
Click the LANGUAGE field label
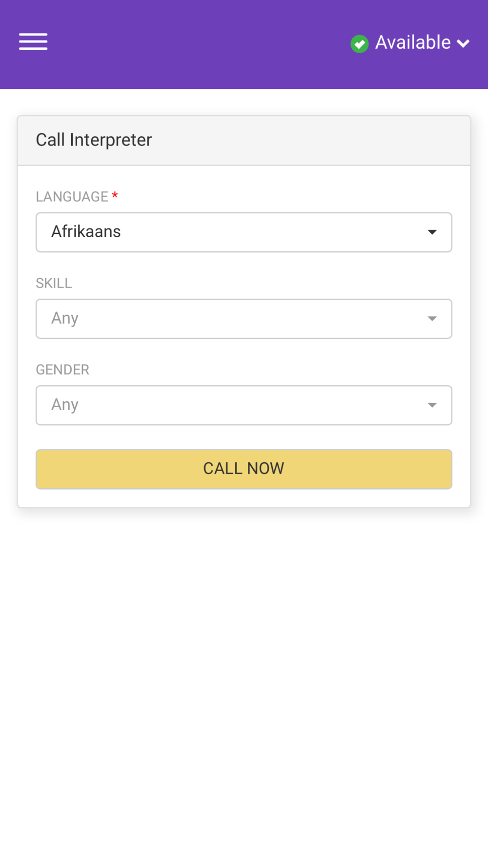pos(72,197)
